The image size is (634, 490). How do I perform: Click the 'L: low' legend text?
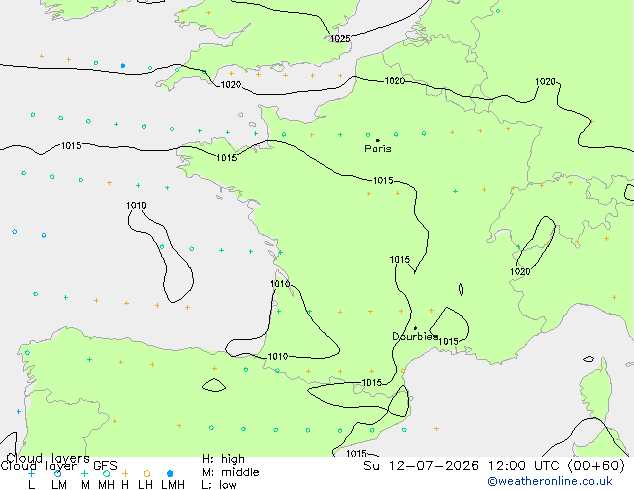pyautogui.click(x=219, y=485)
